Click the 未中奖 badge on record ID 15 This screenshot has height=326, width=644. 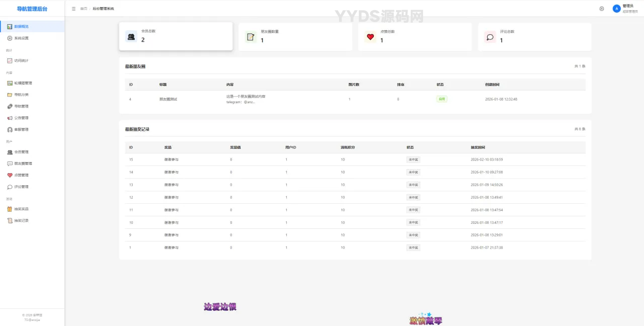tap(413, 159)
